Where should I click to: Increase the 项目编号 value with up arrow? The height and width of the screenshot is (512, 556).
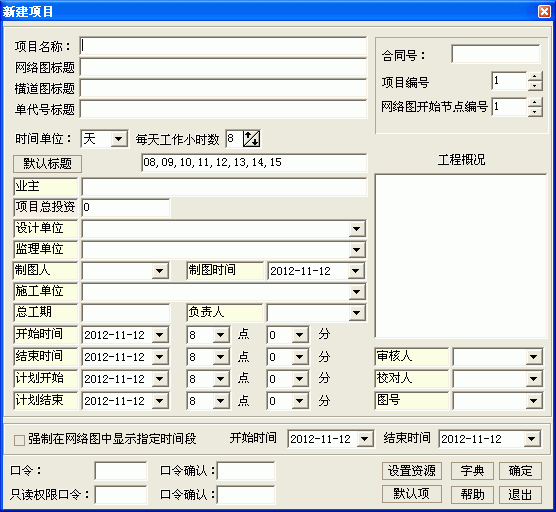(535, 77)
